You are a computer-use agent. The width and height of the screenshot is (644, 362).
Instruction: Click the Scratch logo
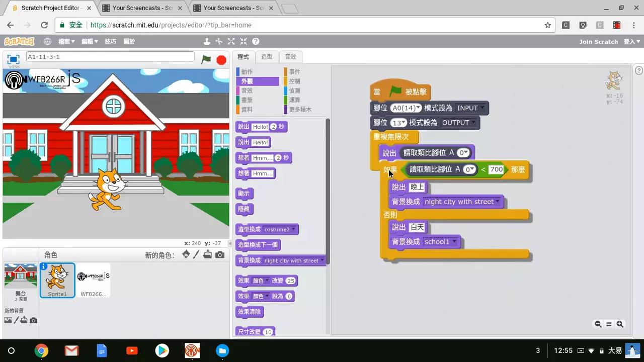(19, 41)
